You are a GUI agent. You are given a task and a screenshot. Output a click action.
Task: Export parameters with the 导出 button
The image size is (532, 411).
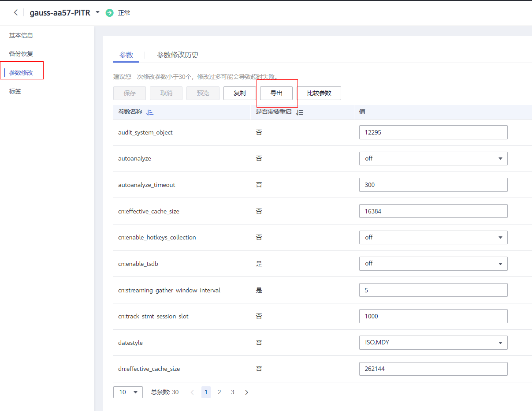click(276, 93)
